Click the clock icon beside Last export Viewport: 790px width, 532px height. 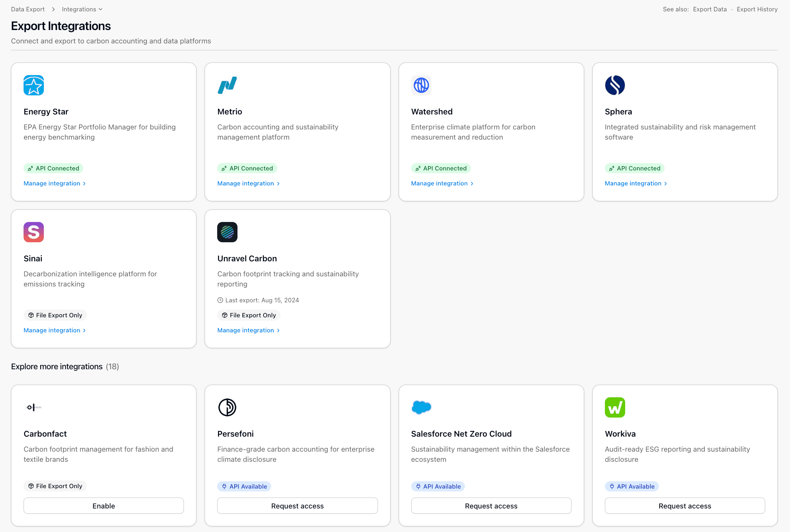click(220, 300)
